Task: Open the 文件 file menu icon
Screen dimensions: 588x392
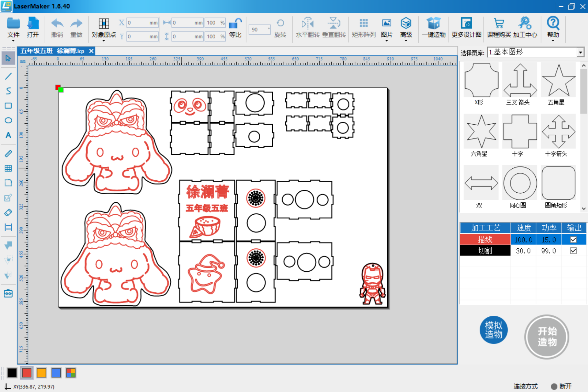Action: [13, 24]
